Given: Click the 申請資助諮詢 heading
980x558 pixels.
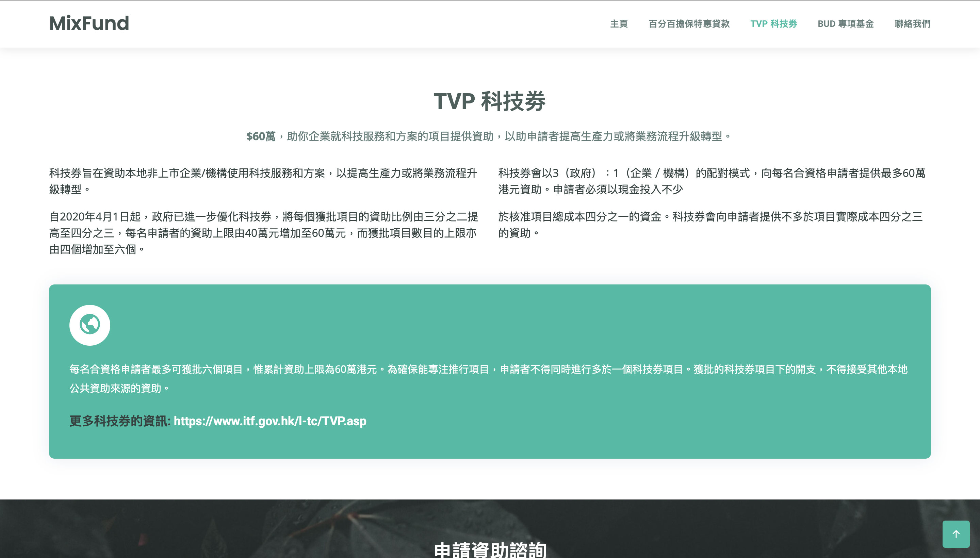Looking at the screenshot, I should [490, 549].
